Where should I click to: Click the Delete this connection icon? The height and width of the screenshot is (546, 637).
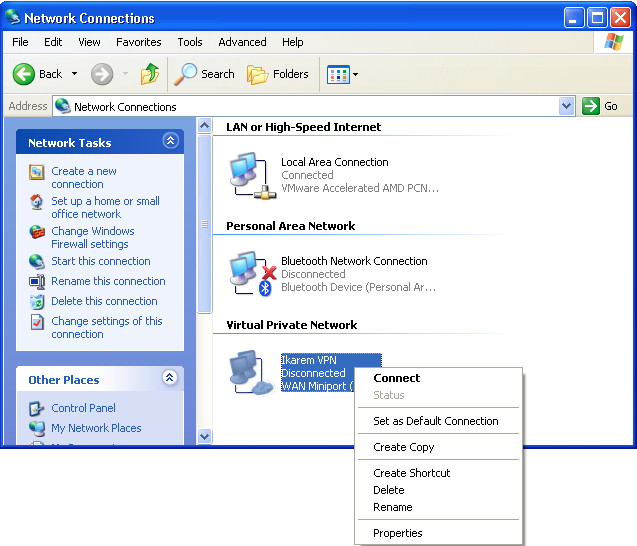point(37,302)
